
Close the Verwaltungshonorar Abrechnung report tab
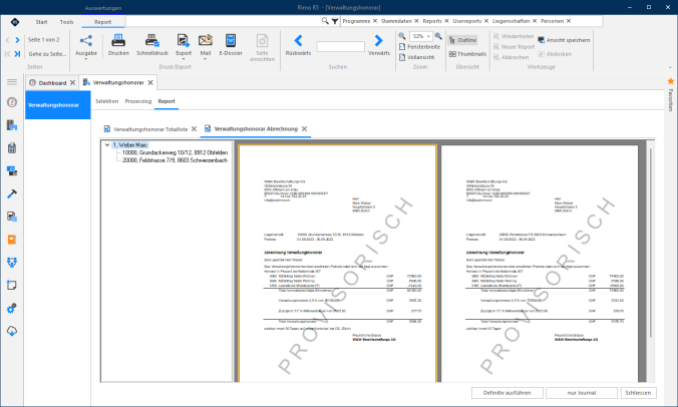[304, 129]
